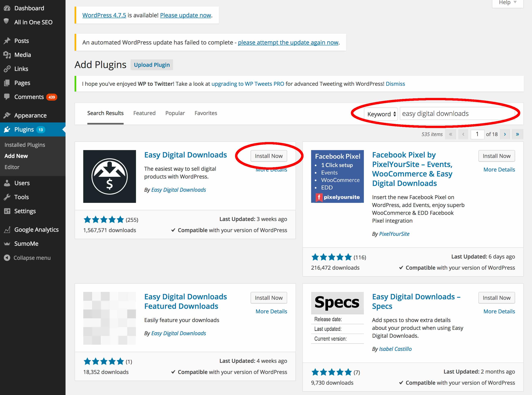The width and height of the screenshot is (532, 395).
Task: Open author PixelYourSite link
Action: coord(394,234)
